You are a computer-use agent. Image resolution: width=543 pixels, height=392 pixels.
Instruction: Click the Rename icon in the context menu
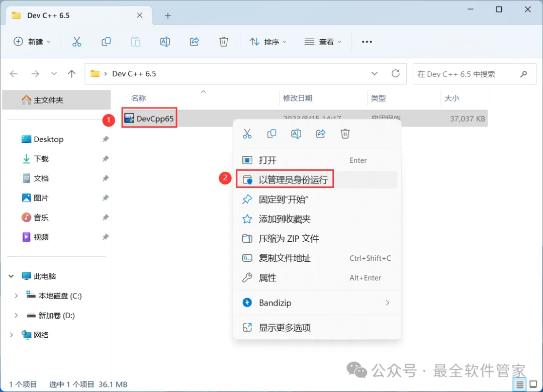pyautogui.click(x=296, y=134)
